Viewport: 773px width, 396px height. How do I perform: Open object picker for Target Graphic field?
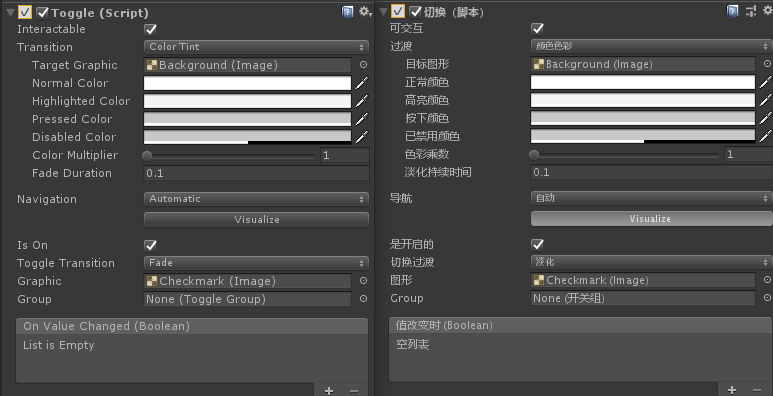tap(363, 65)
